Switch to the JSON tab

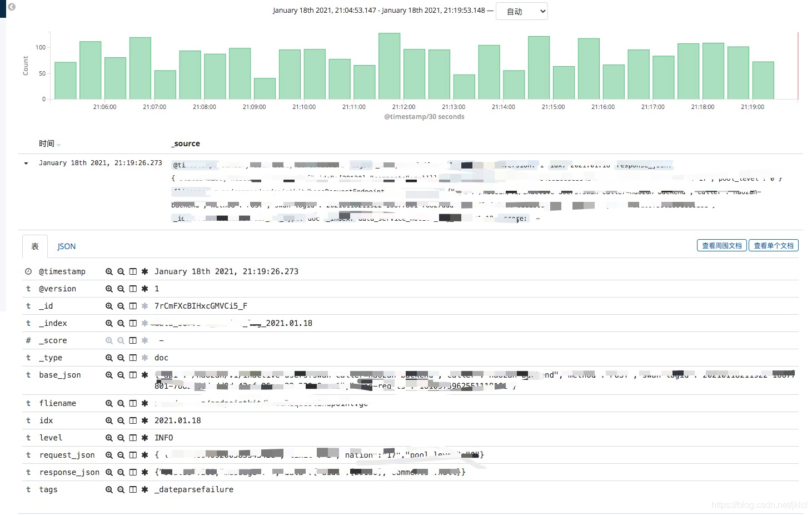pos(66,246)
